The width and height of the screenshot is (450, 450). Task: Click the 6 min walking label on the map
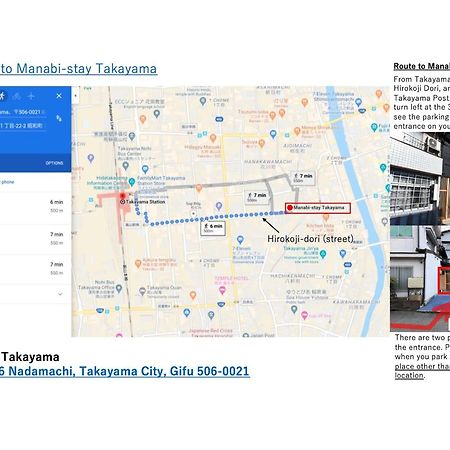point(213,228)
